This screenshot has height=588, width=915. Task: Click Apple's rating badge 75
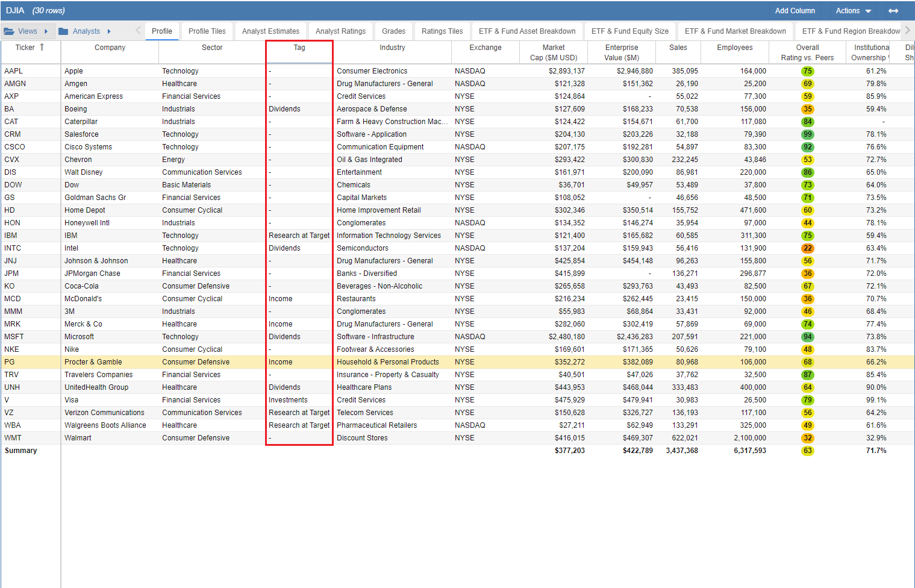808,71
